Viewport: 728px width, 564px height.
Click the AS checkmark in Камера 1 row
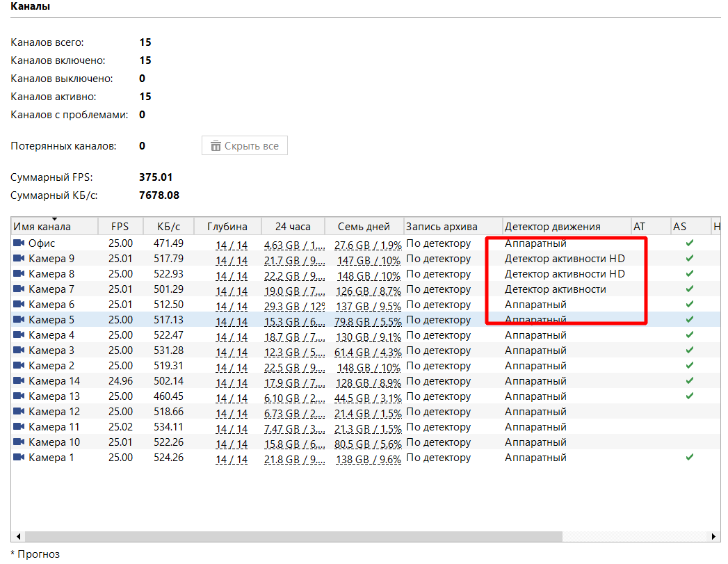pyautogui.click(x=689, y=458)
